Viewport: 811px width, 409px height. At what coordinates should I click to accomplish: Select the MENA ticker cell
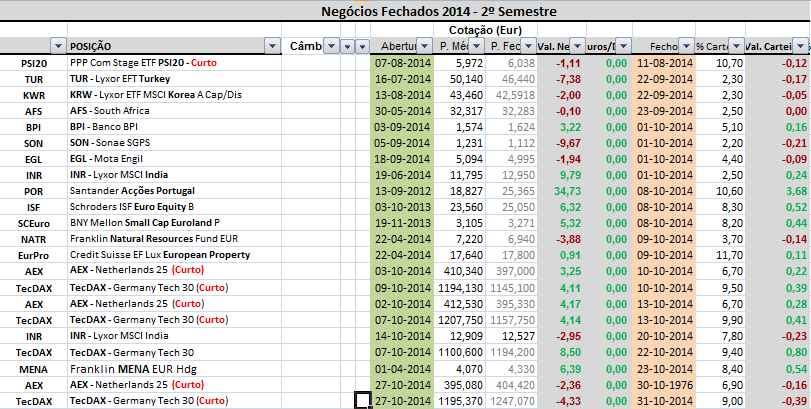pyautogui.click(x=34, y=370)
